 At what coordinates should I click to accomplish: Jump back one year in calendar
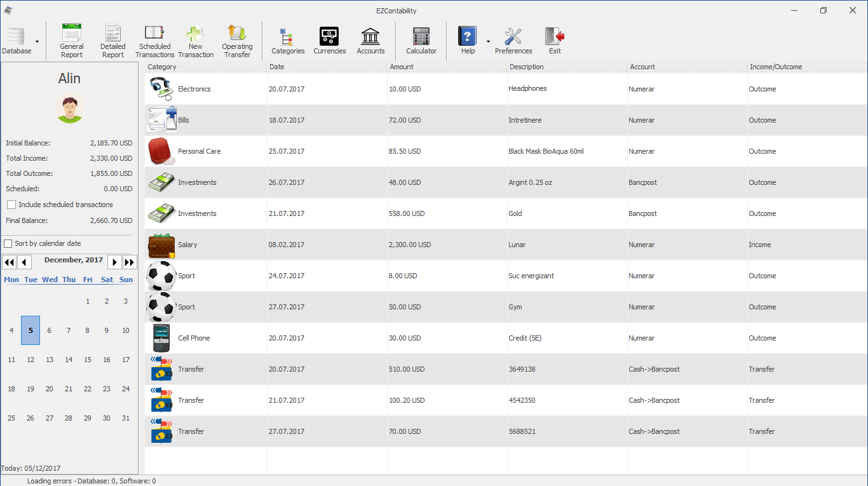point(9,262)
